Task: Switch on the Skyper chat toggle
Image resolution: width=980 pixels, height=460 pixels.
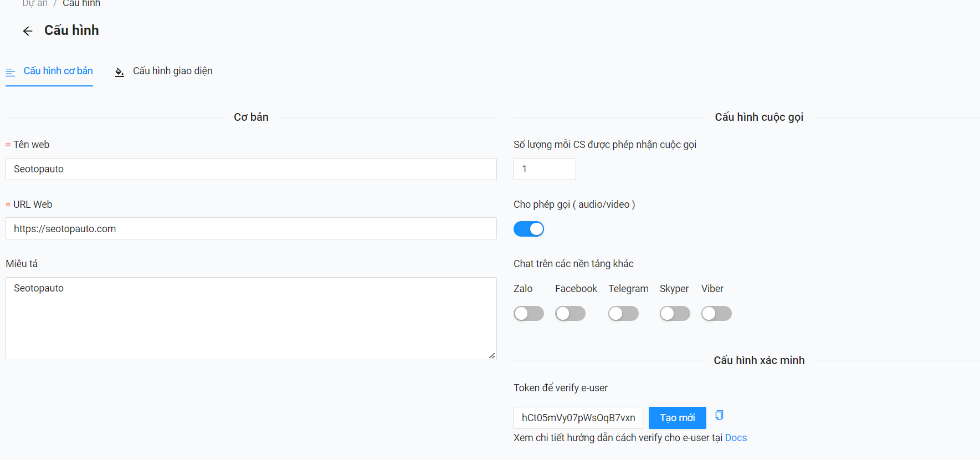Action: [675, 314]
